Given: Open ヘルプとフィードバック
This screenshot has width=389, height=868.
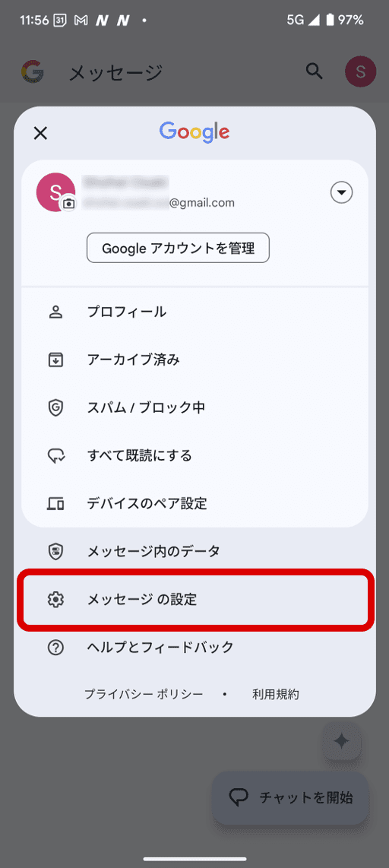Looking at the screenshot, I should pyautogui.click(x=194, y=647).
